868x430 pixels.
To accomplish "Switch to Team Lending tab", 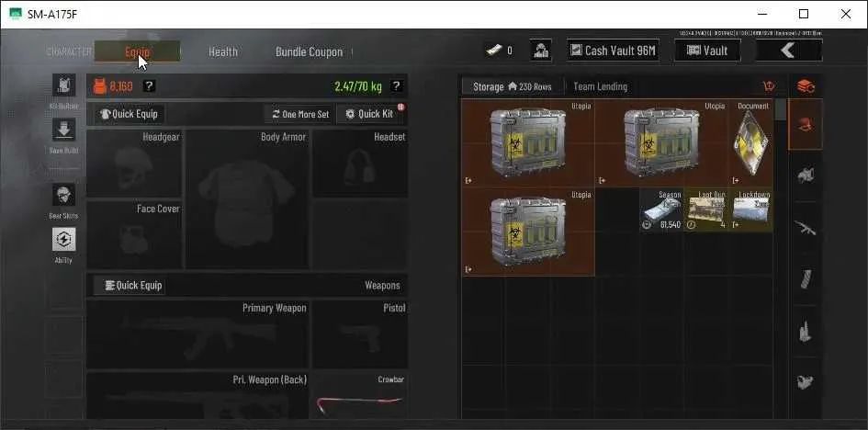I will pyautogui.click(x=600, y=87).
